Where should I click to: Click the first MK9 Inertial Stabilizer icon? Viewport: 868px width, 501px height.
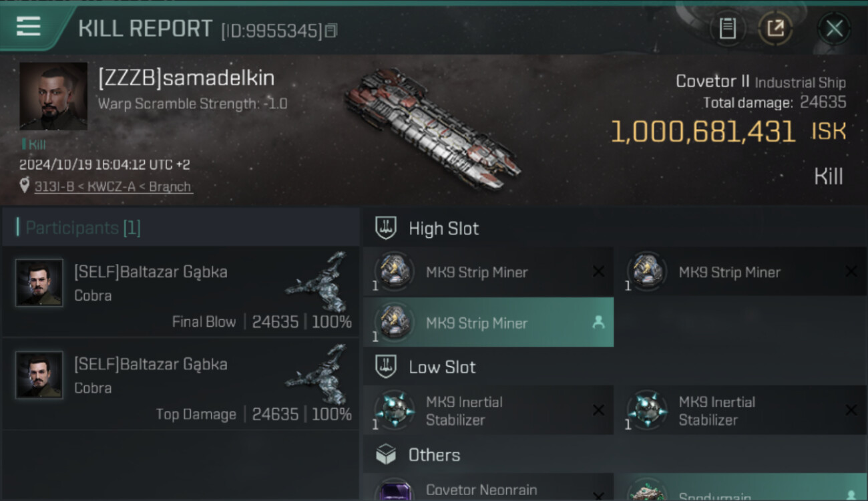[x=394, y=409]
